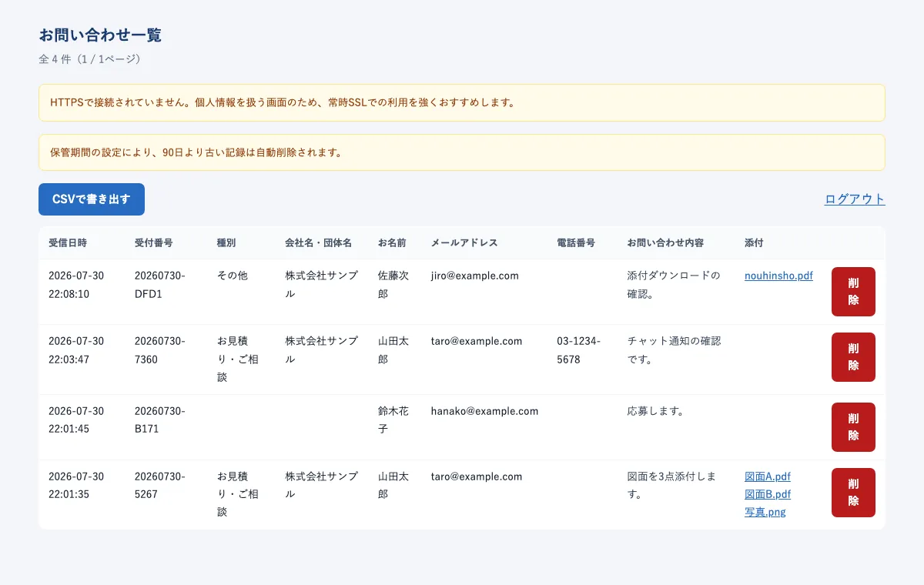Click the receipt number 20260730-5267
The height and width of the screenshot is (585, 924).
[x=160, y=486]
